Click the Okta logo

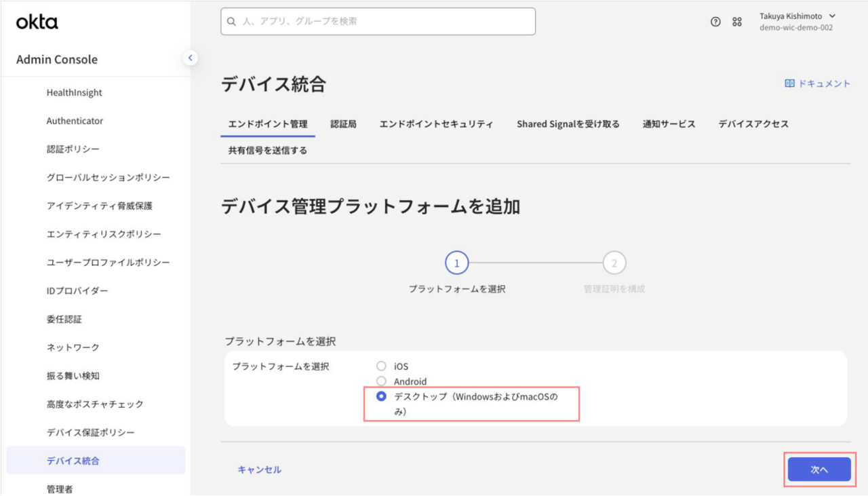coord(37,22)
